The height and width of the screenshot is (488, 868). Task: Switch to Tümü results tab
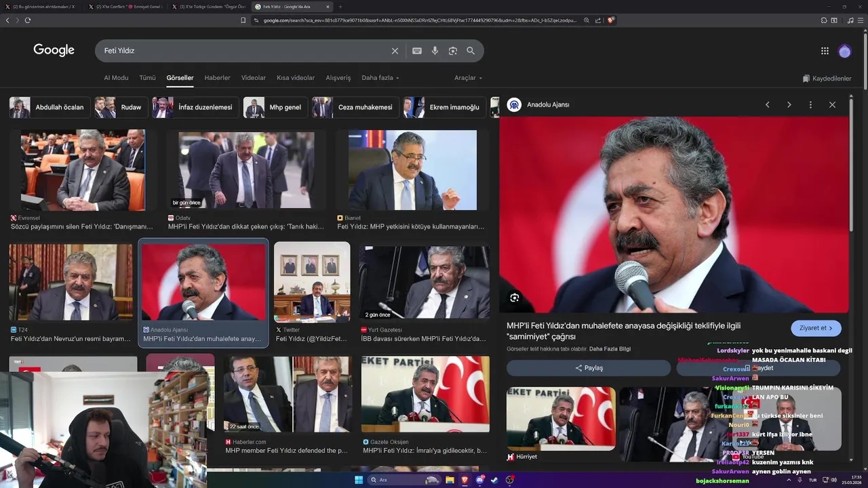147,78
